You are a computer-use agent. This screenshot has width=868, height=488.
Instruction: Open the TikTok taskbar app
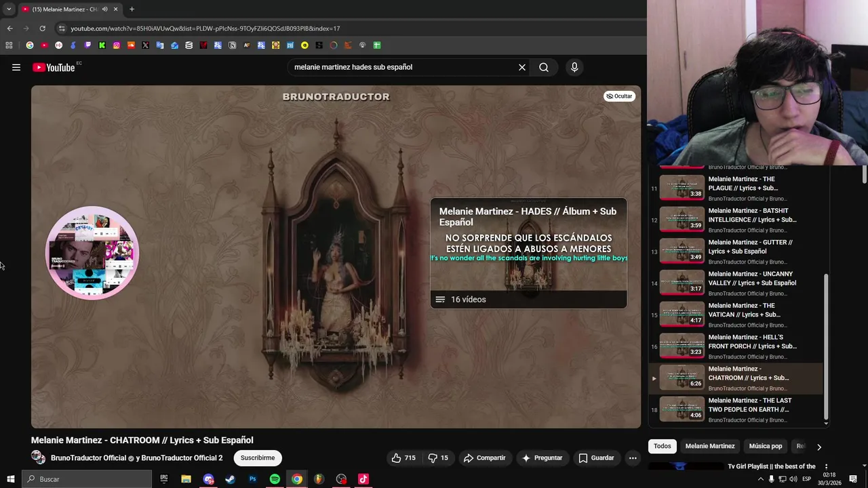click(x=363, y=479)
